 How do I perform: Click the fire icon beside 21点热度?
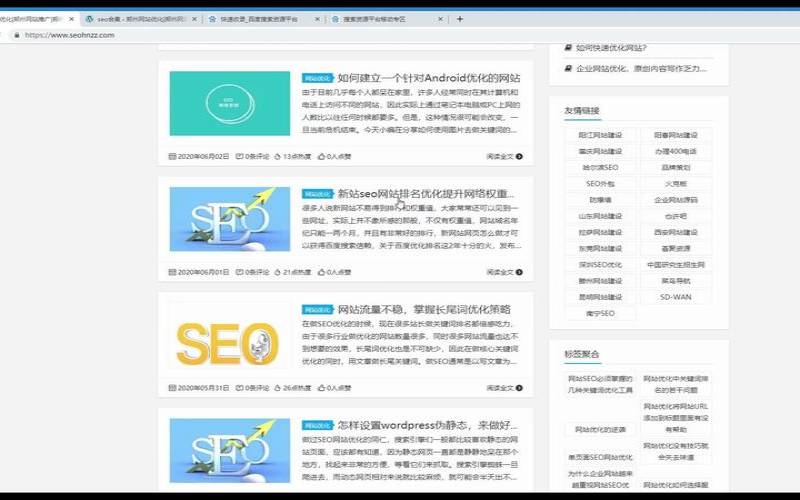point(278,272)
